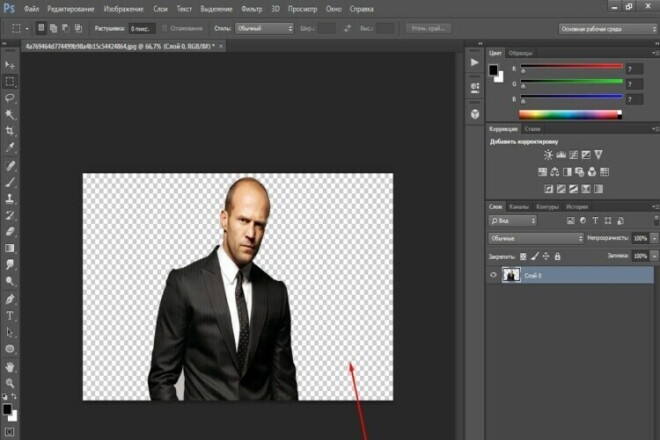The image size is (660, 440).
Task: Switch to the Каналы tab
Action: pos(519,207)
